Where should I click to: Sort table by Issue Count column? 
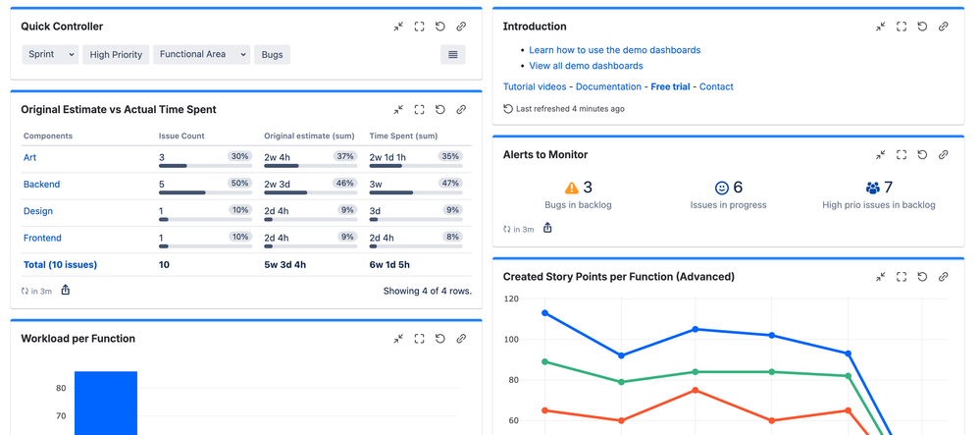[x=181, y=136]
